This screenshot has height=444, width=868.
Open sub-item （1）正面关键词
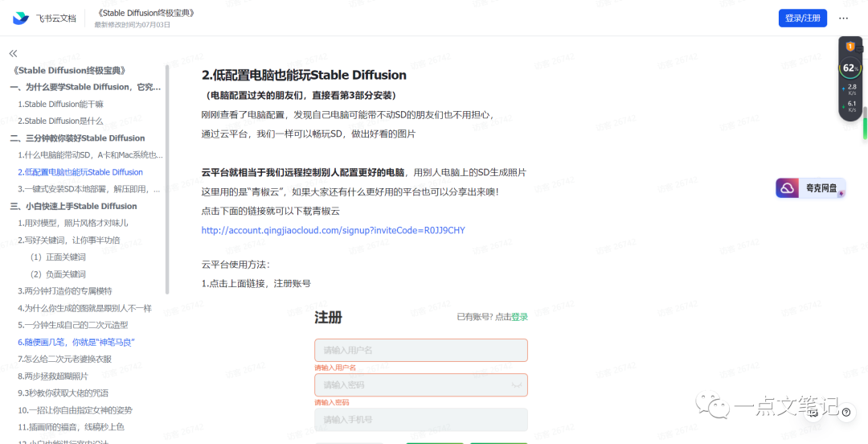(x=58, y=257)
